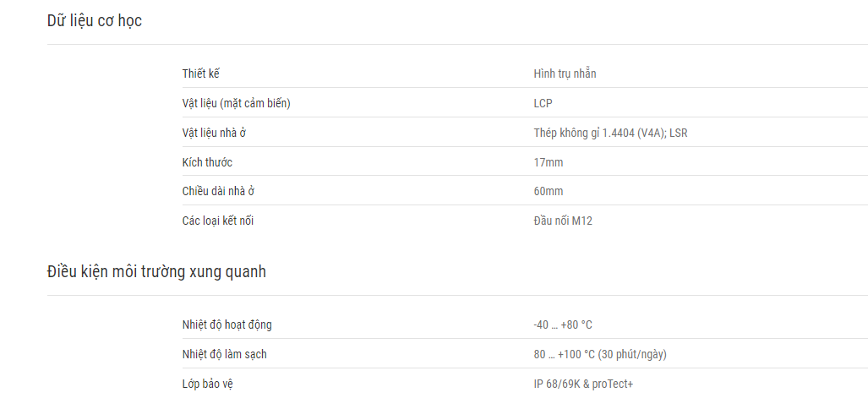Click 'Thép không gỉ 1.4404 (V4A); LSR' value
Image resolution: width=868 pixels, height=409 pixels.
click(x=610, y=133)
